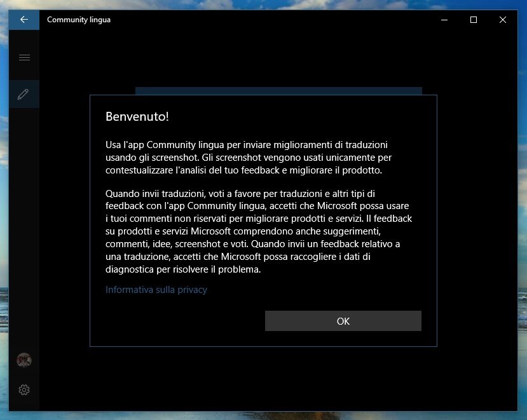
Task: Maximize the Community lingua window
Action: tap(474, 20)
